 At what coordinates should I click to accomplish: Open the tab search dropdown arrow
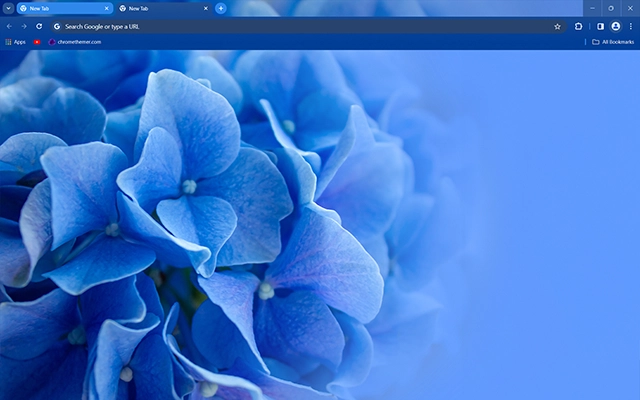click(x=8, y=8)
